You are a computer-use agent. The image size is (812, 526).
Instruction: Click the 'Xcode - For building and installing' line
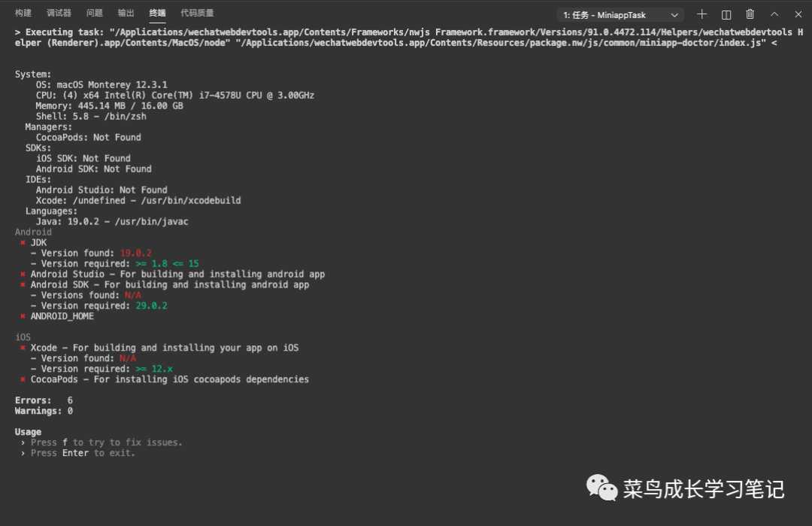click(x=159, y=348)
